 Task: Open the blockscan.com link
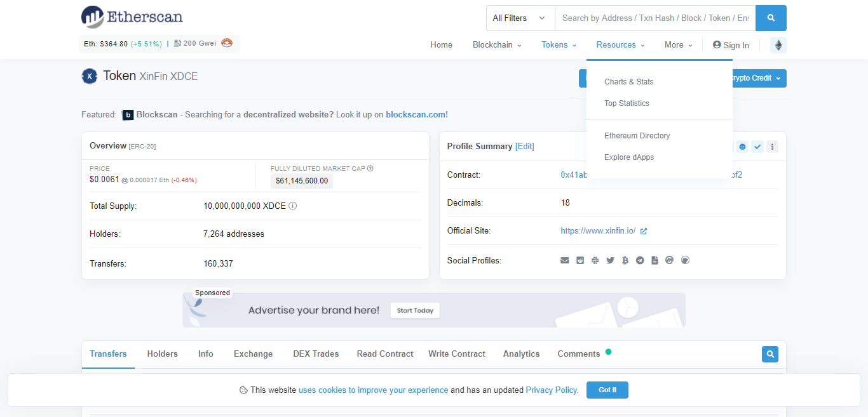coord(417,115)
